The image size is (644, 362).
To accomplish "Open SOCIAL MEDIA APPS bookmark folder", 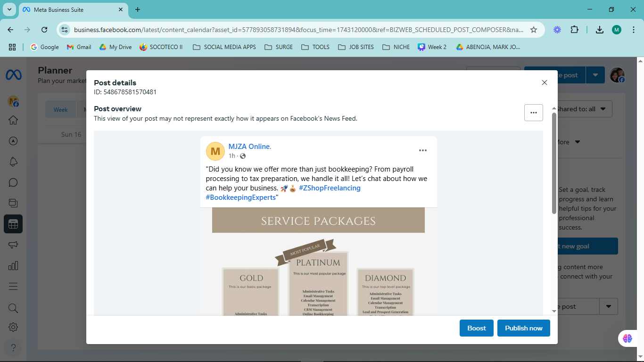I will coord(224,47).
